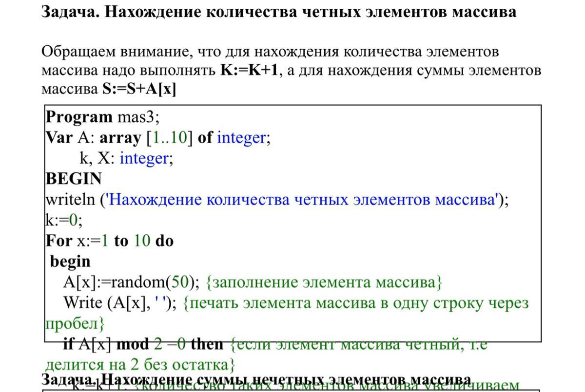Click the green word 'пробел}'
585x392 pixels.
75,323
